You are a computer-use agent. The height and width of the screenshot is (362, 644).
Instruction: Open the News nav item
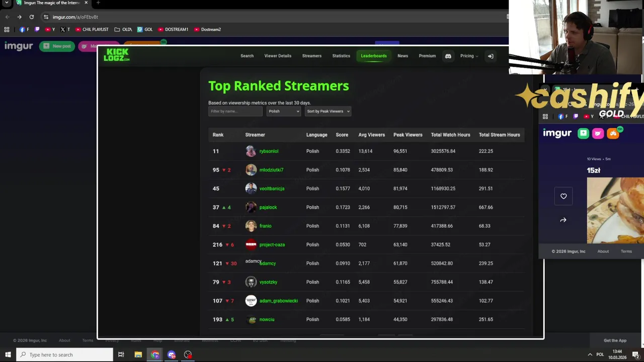[x=403, y=56]
